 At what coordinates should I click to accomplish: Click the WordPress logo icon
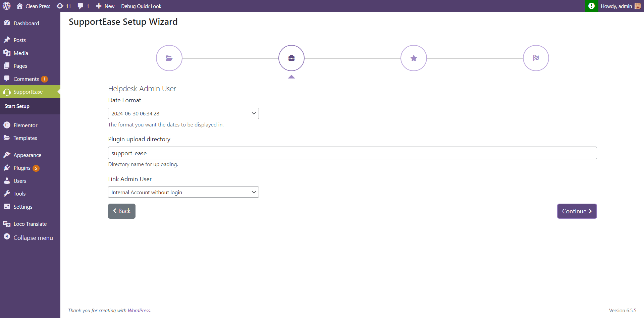7,6
